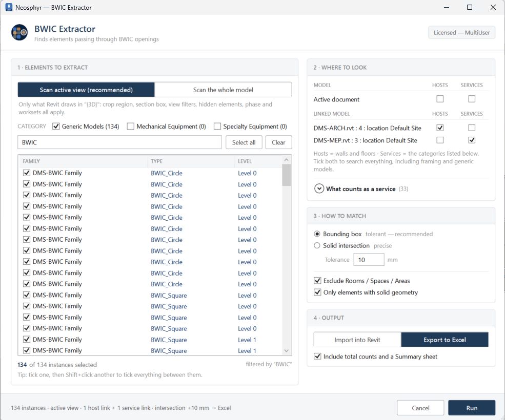Tick Active document Hosts checkbox
The width and height of the screenshot is (505, 420).
click(439, 99)
